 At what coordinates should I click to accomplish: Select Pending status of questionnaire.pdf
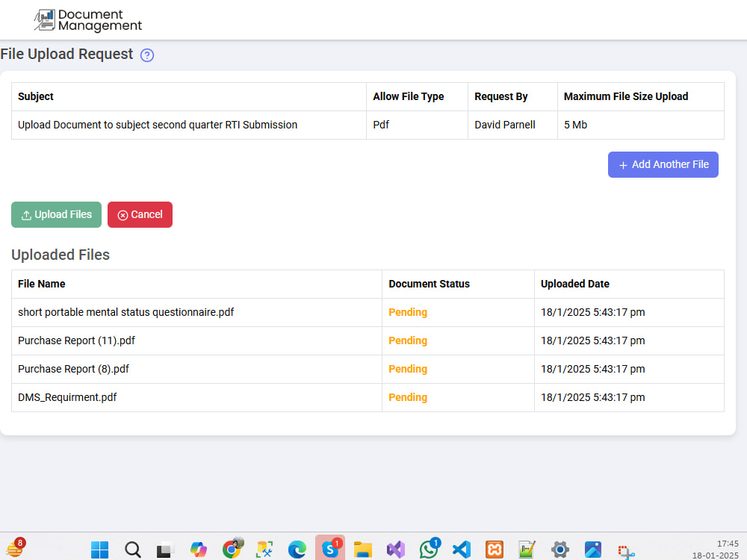[408, 312]
